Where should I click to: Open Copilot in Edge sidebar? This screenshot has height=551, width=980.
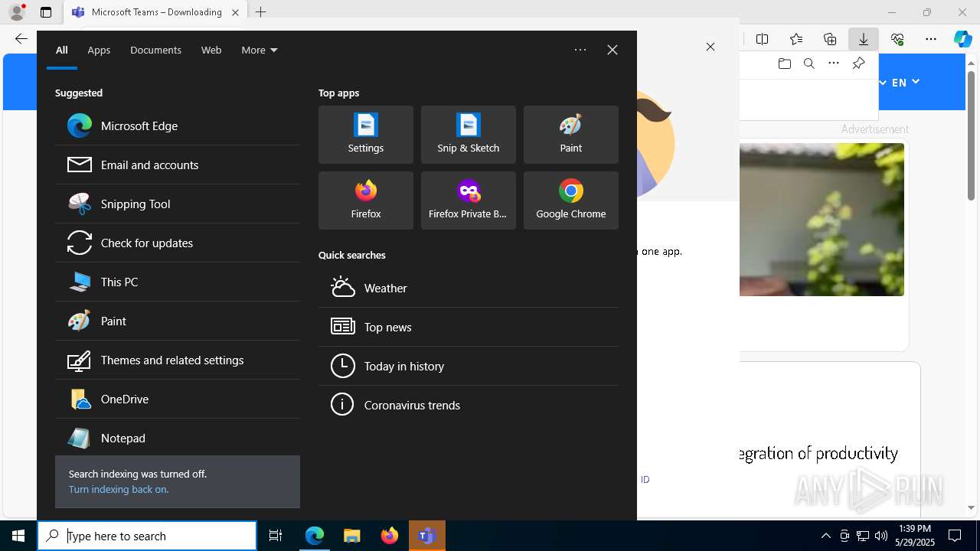pyautogui.click(x=963, y=39)
